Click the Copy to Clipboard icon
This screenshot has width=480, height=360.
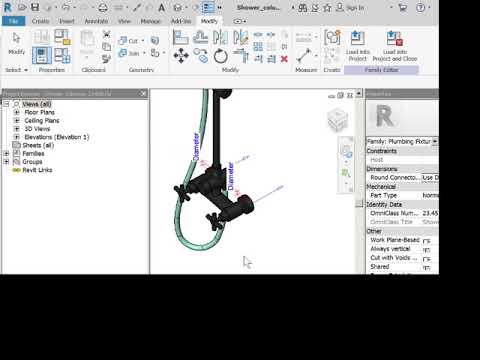[x=106, y=46]
